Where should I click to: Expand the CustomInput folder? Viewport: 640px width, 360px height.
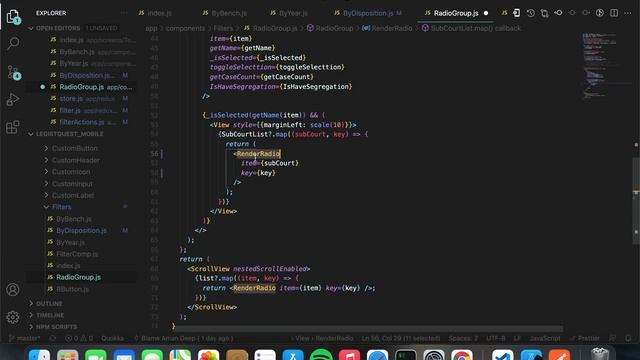coord(72,184)
